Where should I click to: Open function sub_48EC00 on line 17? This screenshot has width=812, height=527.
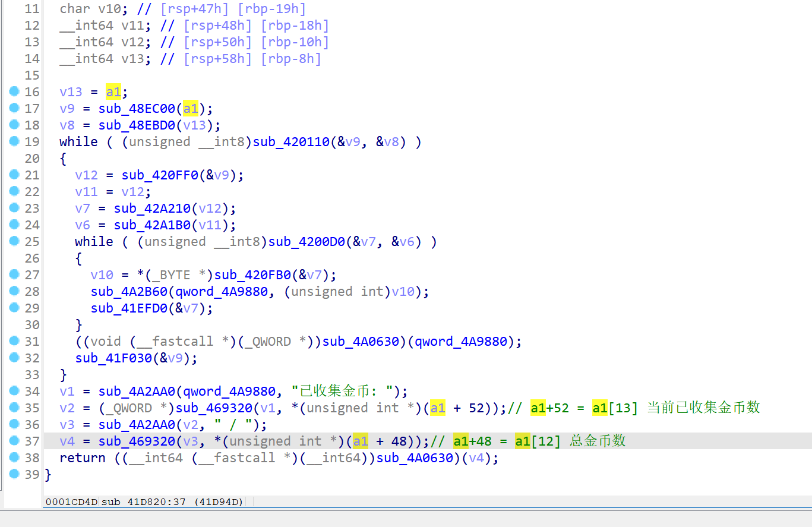pos(137,108)
